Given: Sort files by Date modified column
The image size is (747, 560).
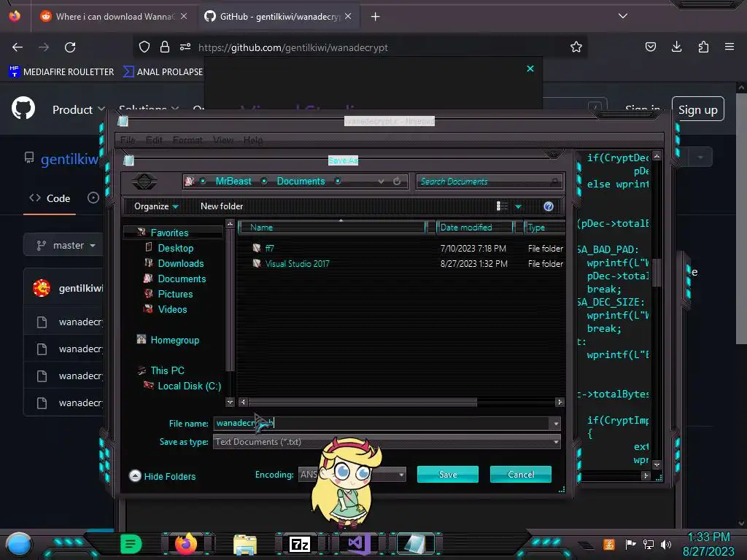Looking at the screenshot, I should point(475,227).
